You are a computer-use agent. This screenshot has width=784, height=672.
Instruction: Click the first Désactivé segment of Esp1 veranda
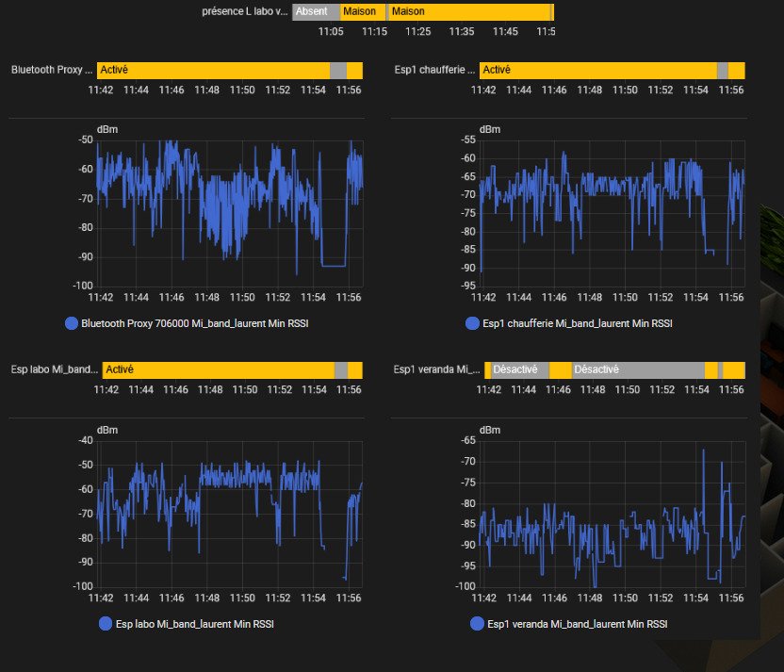coord(518,370)
